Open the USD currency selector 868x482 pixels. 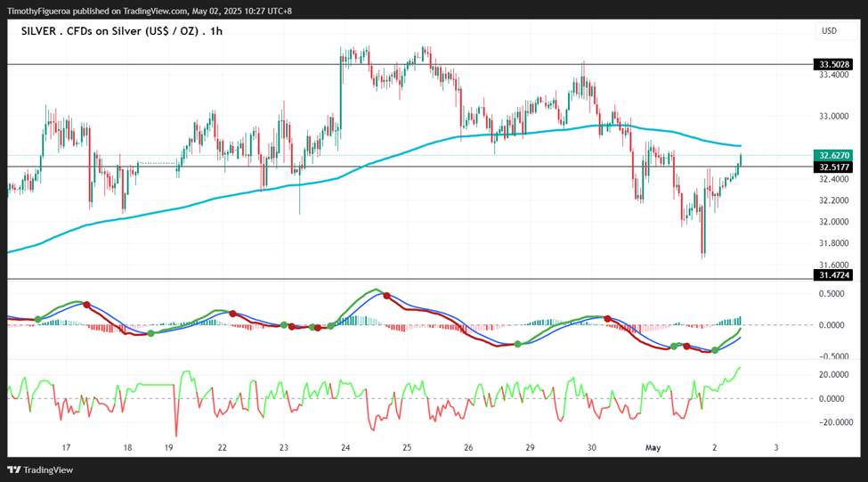click(829, 31)
